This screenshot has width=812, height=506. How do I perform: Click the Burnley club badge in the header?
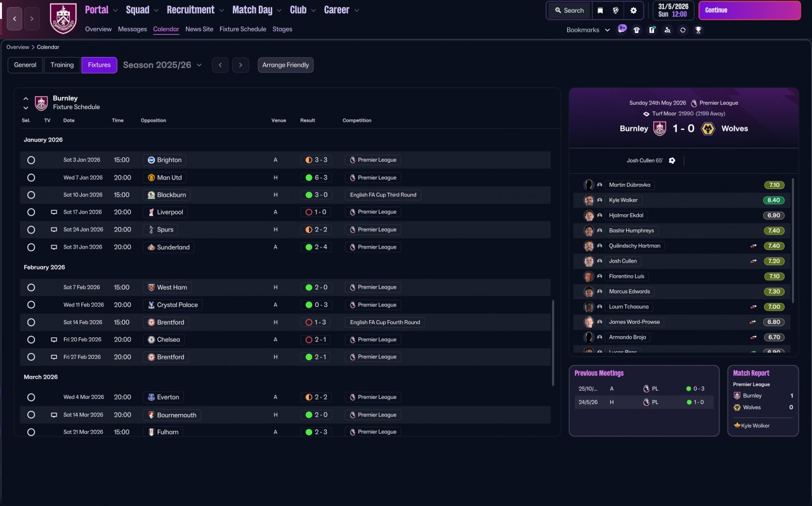click(x=63, y=18)
